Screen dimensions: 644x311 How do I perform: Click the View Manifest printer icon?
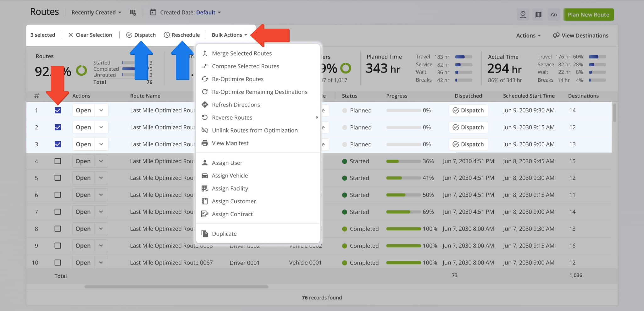205,143
